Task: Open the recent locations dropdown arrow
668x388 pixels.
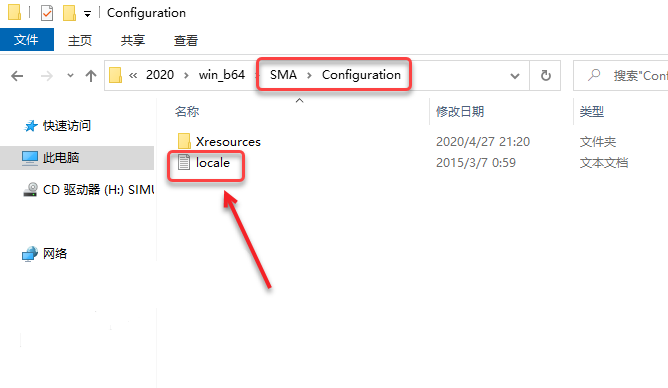Action: point(70,76)
